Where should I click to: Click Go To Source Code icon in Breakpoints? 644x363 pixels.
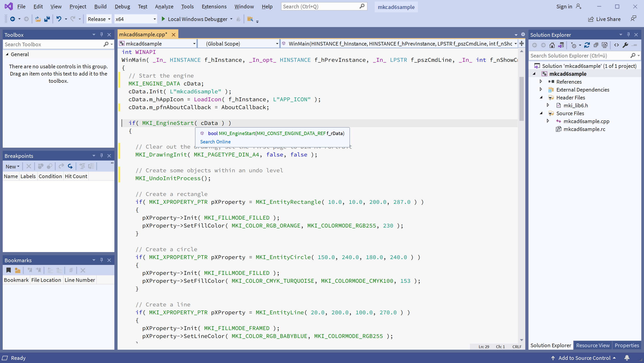coord(70,166)
